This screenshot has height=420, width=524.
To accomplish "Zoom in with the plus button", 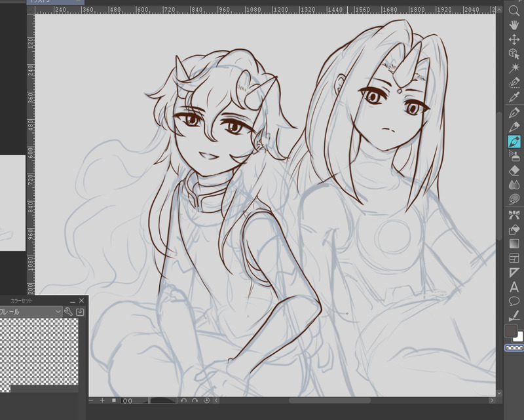I will pos(102,400).
